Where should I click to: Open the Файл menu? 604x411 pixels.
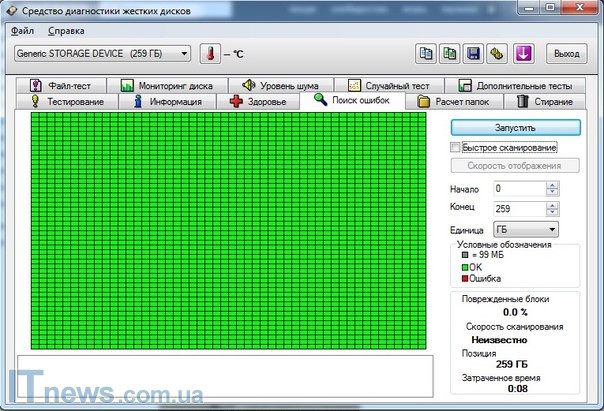[22, 31]
